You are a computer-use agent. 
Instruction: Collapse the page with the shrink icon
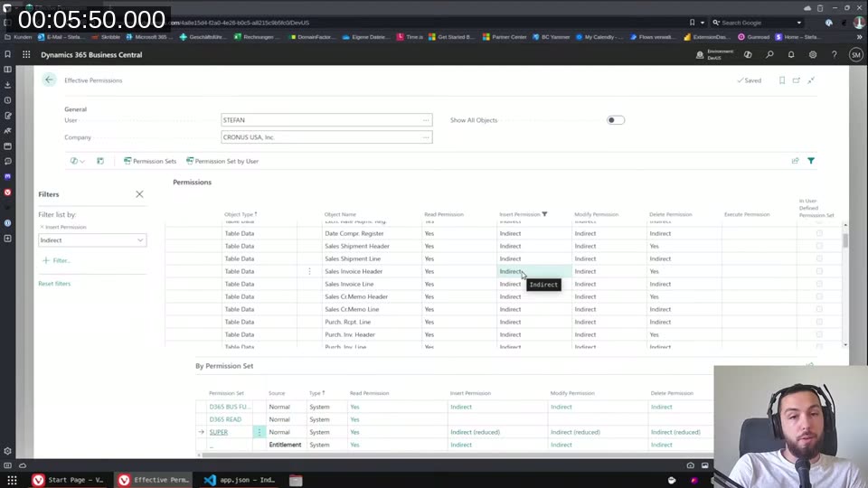pyautogui.click(x=811, y=80)
